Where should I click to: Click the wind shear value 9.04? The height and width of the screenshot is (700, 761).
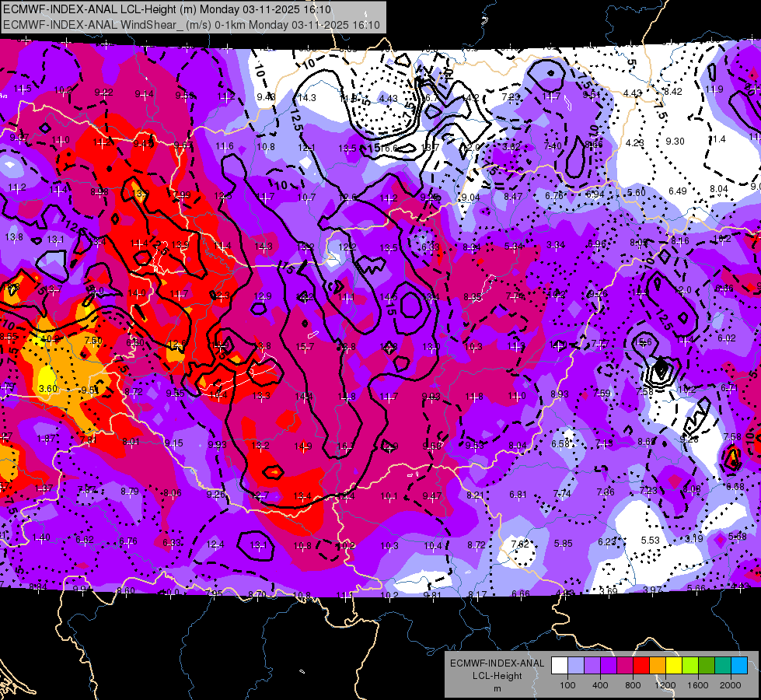(x=470, y=198)
